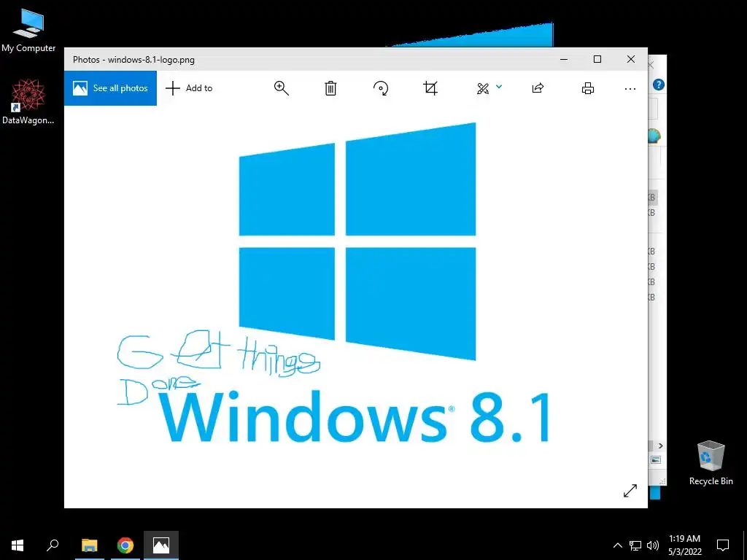The height and width of the screenshot is (560, 747).
Task: Minimize the Photos window
Action: (x=564, y=60)
